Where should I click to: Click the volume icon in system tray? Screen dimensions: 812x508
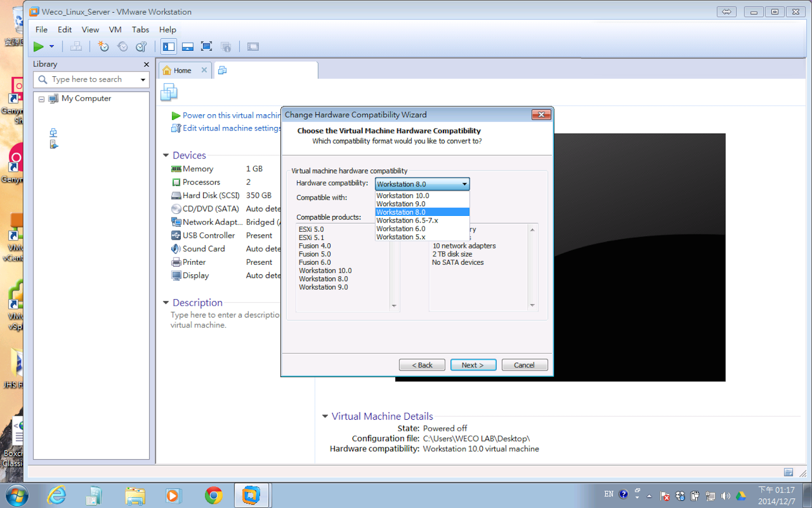[726, 496]
